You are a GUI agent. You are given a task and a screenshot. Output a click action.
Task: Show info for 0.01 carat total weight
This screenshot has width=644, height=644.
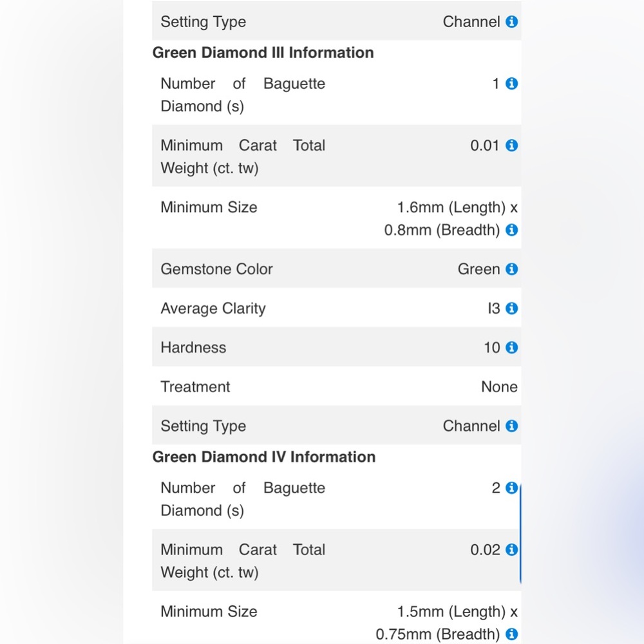point(511,145)
